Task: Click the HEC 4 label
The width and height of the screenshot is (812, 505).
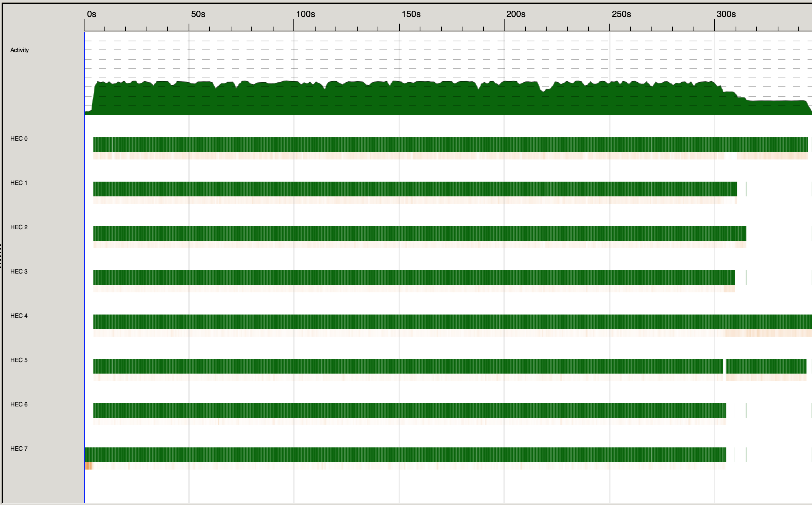Action: pyautogui.click(x=19, y=316)
